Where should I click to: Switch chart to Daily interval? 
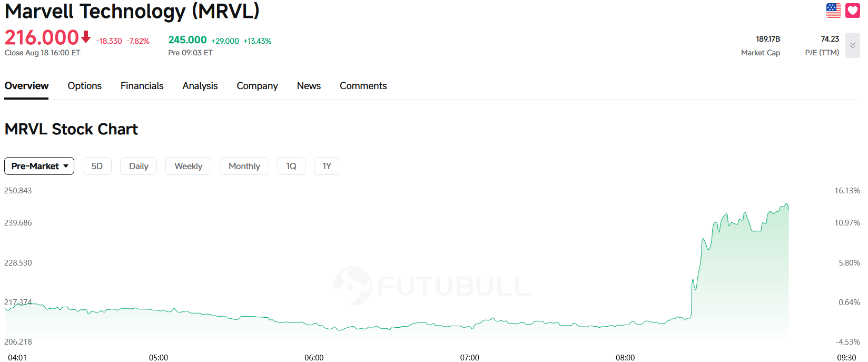click(139, 166)
